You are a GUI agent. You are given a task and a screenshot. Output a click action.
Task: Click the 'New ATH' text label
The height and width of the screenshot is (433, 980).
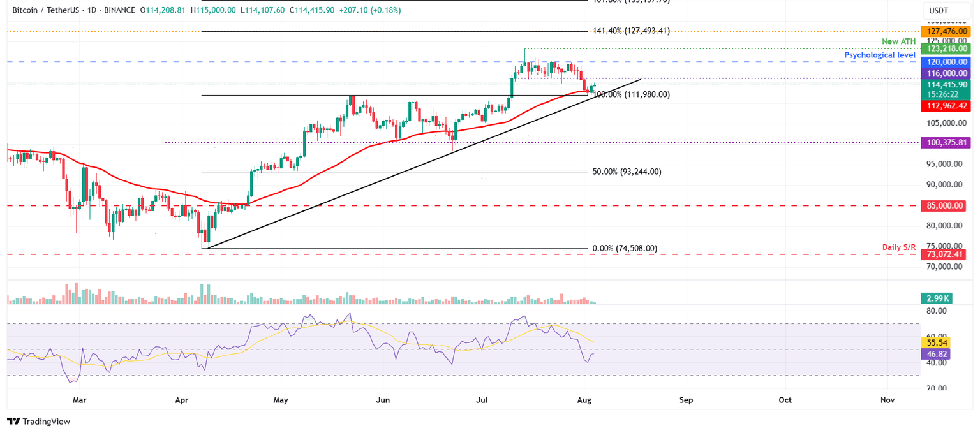[x=898, y=41]
